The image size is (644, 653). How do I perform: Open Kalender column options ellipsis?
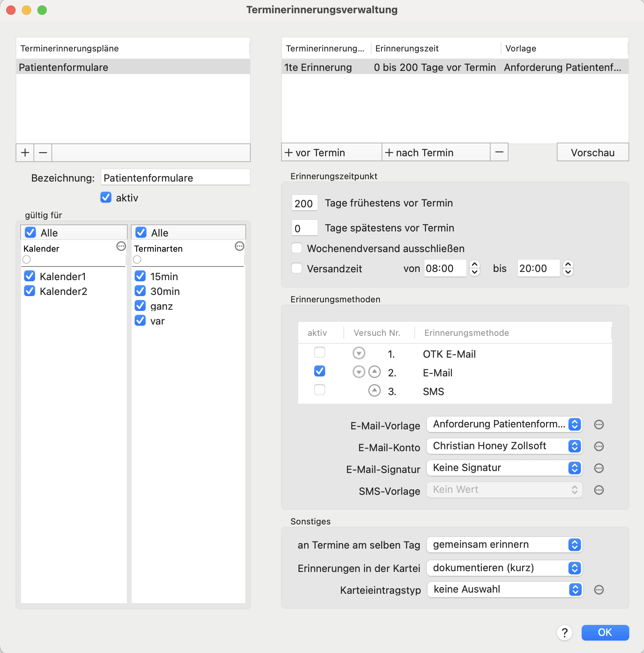(121, 246)
